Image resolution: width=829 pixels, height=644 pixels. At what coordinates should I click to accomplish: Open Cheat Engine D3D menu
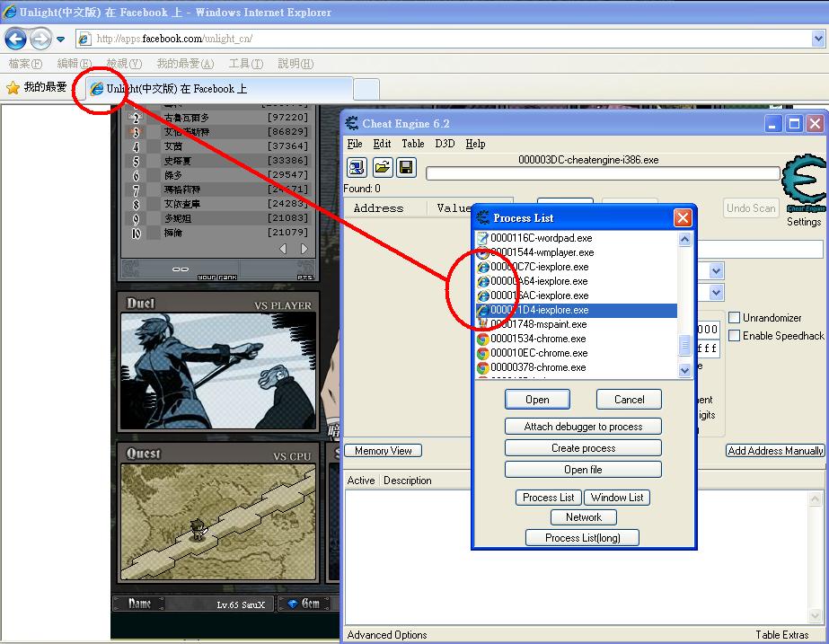pyautogui.click(x=445, y=144)
